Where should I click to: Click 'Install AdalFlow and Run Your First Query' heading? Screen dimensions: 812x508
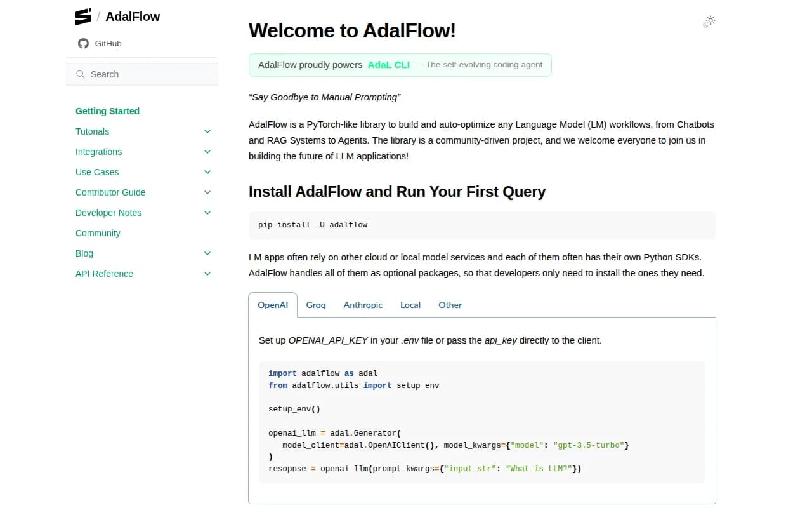(397, 192)
